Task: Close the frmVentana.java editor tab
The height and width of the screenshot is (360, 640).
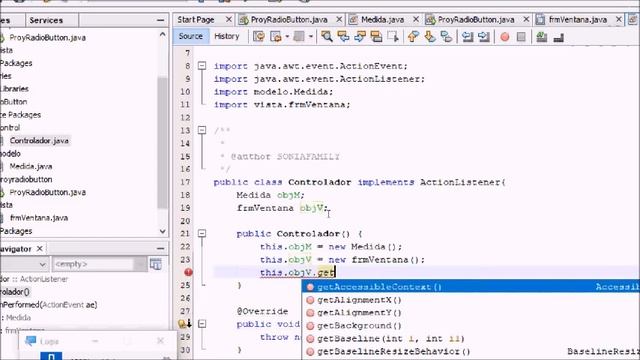Action: (x=619, y=19)
